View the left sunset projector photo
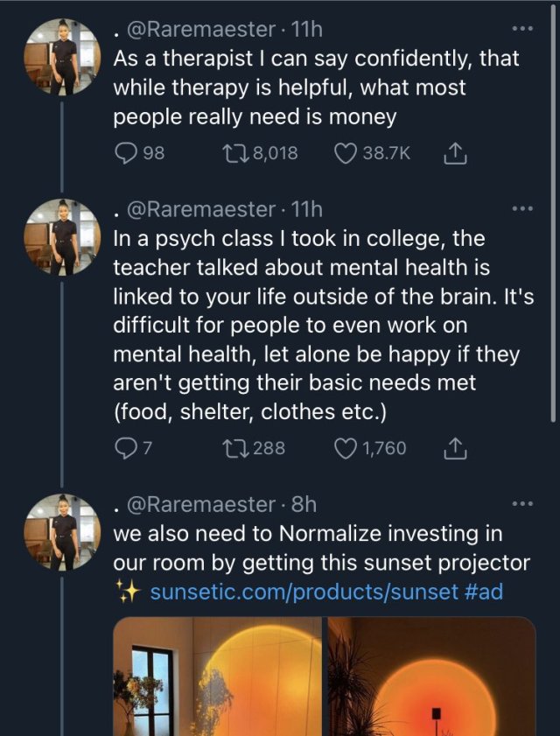 (218, 676)
